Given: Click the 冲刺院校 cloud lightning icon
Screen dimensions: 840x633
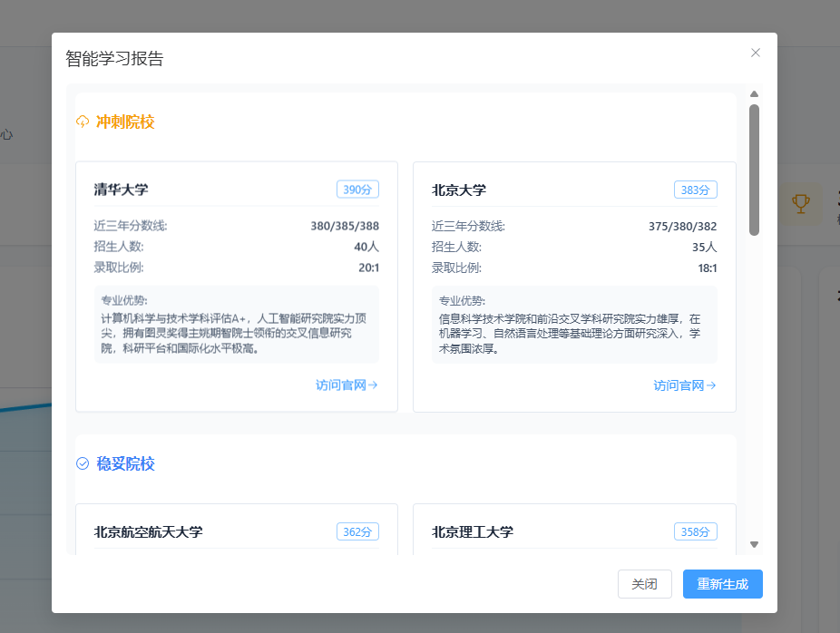Looking at the screenshot, I should point(83,122).
